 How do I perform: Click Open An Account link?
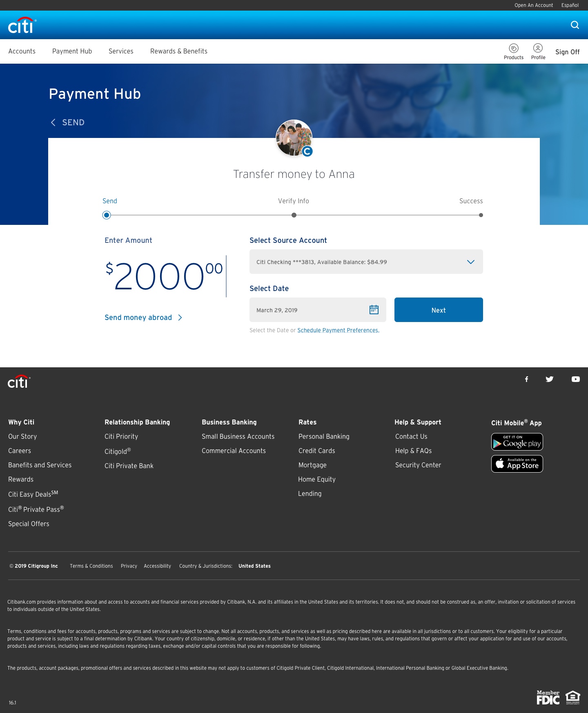click(x=534, y=5)
